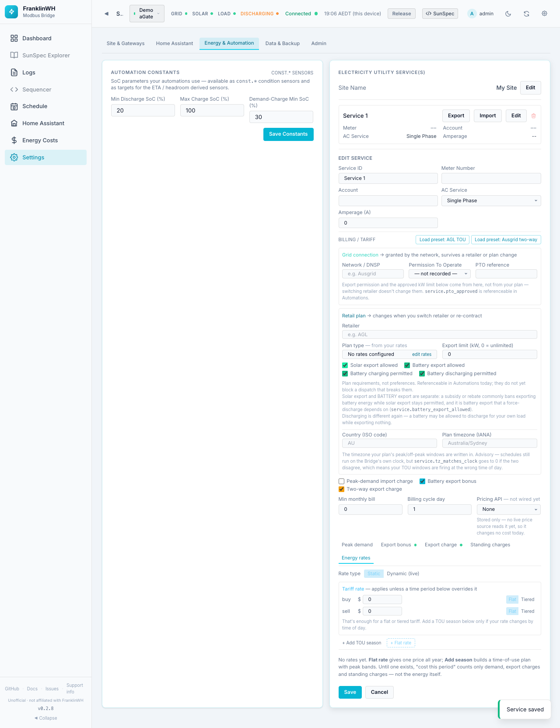Screen dimensions: 560x728
Task: Collapse the sidebar
Action: click(x=45, y=718)
